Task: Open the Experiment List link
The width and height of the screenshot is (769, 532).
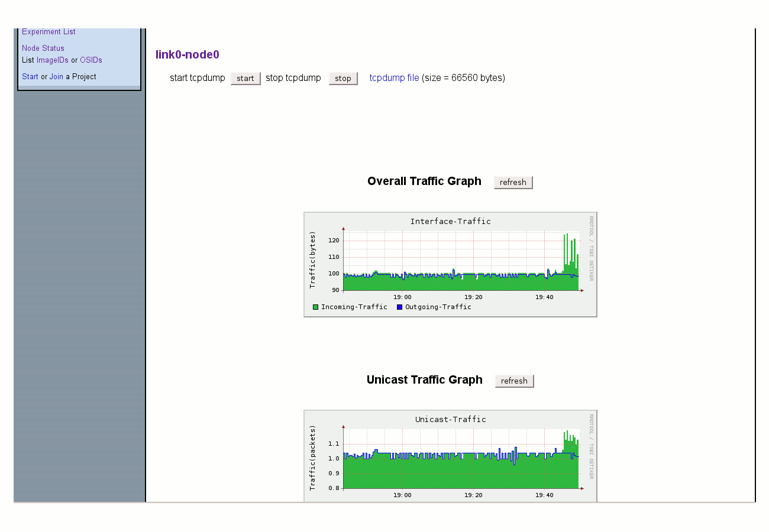Action: tap(49, 32)
